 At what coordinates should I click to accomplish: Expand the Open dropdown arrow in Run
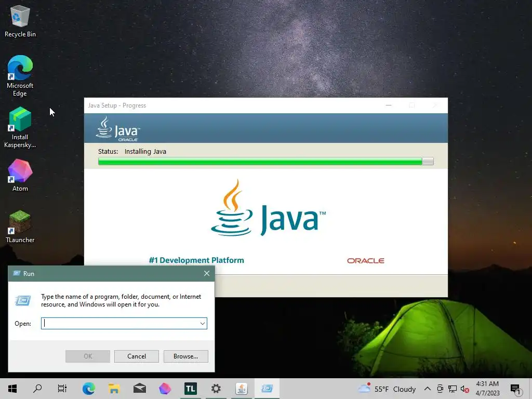pyautogui.click(x=203, y=323)
